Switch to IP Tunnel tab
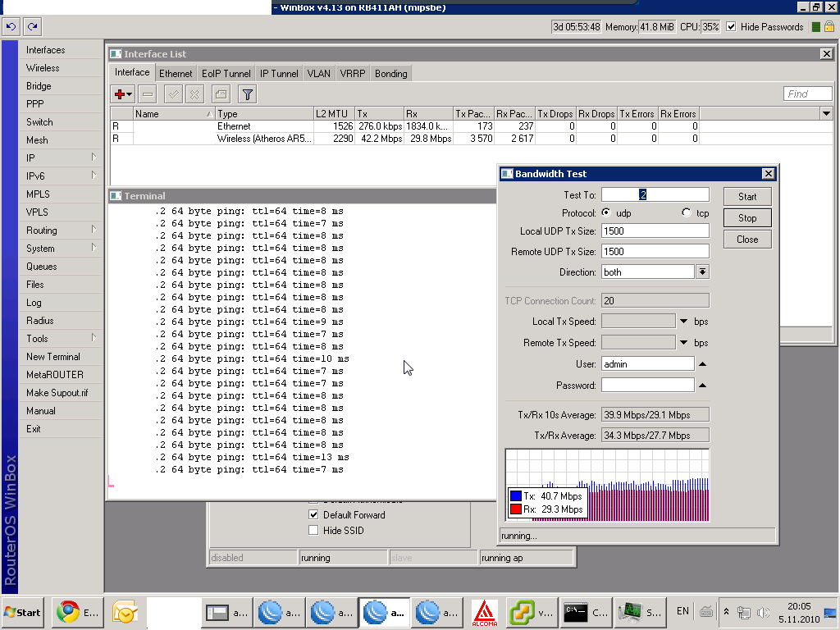The width and height of the screenshot is (840, 630). point(279,73)
